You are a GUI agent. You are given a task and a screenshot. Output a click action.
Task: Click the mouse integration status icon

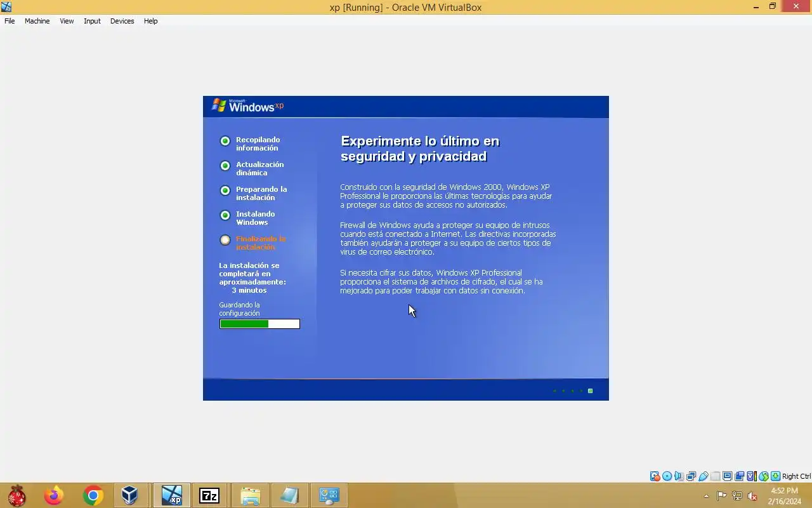pyautogui.click(x=764, y=476)
